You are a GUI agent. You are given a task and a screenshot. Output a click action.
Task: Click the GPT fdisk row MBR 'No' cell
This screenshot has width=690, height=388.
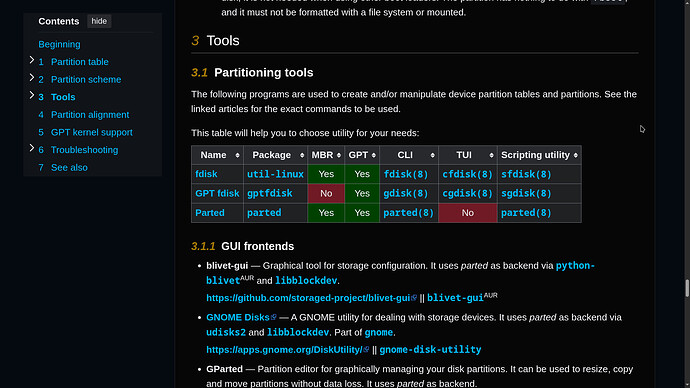click(x=326, y=194)
